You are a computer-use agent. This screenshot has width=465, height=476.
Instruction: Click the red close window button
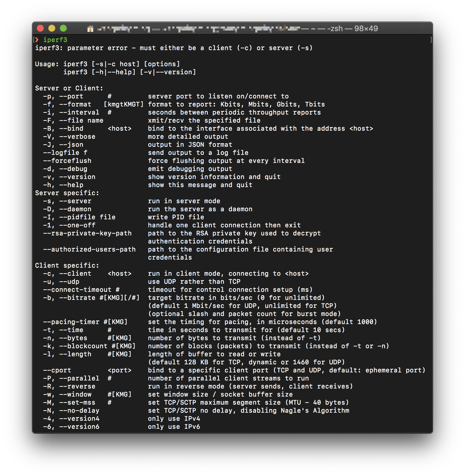(x=40, y=28)
